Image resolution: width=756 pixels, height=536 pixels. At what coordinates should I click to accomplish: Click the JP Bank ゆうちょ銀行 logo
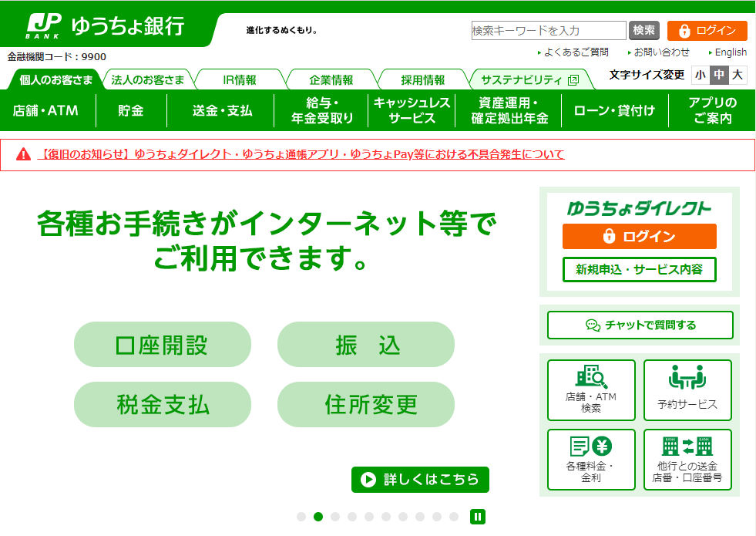(x=105, y=25)
